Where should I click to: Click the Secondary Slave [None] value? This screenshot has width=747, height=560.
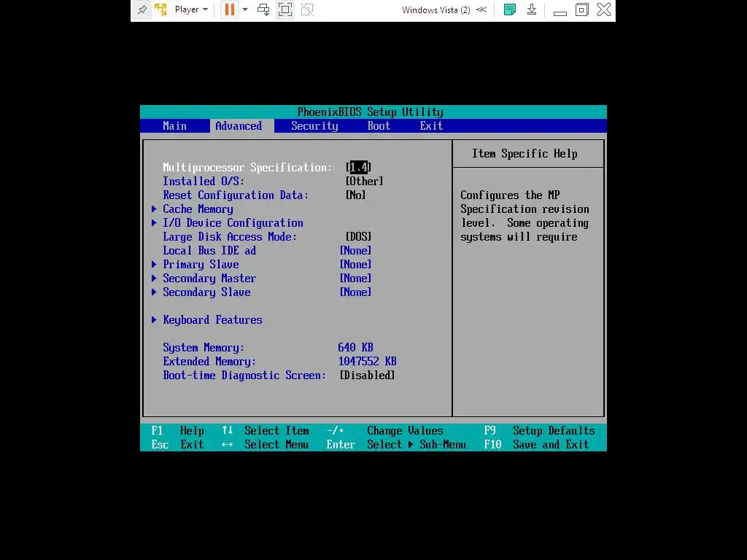(355, 292)
